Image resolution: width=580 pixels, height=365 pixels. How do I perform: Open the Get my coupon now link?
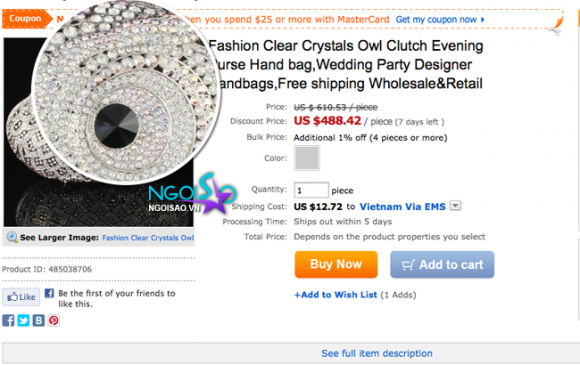[440, 20]
